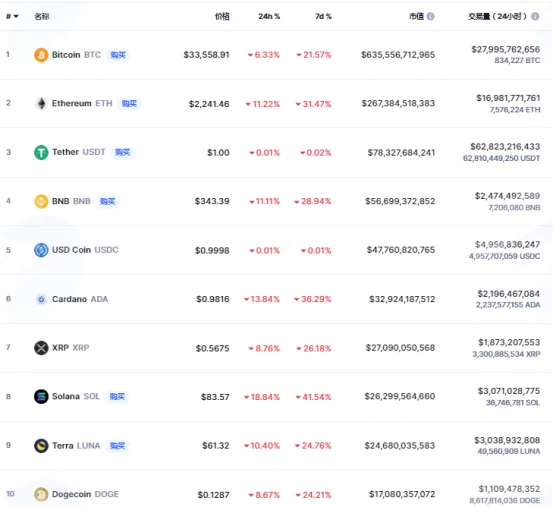Click the Terra LUNA logo icon

coord(41,445)
